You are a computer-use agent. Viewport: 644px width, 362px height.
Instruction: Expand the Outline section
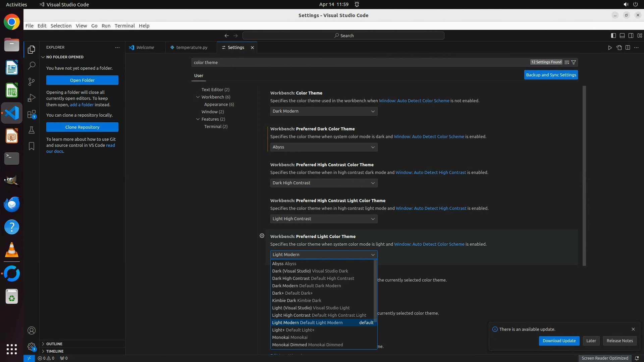coord(54,344)
